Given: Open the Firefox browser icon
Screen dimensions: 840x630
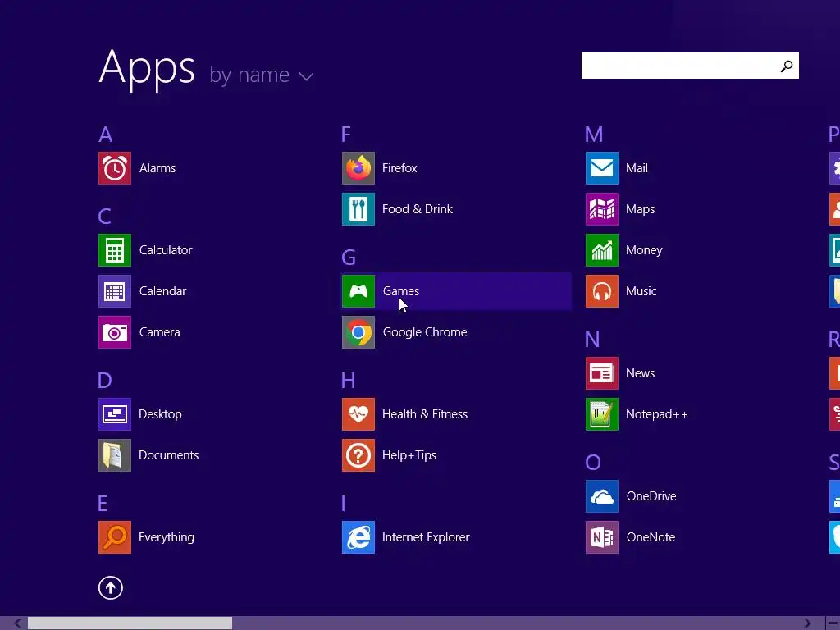Looking at the screenshot, I should [x=358, y=168].
